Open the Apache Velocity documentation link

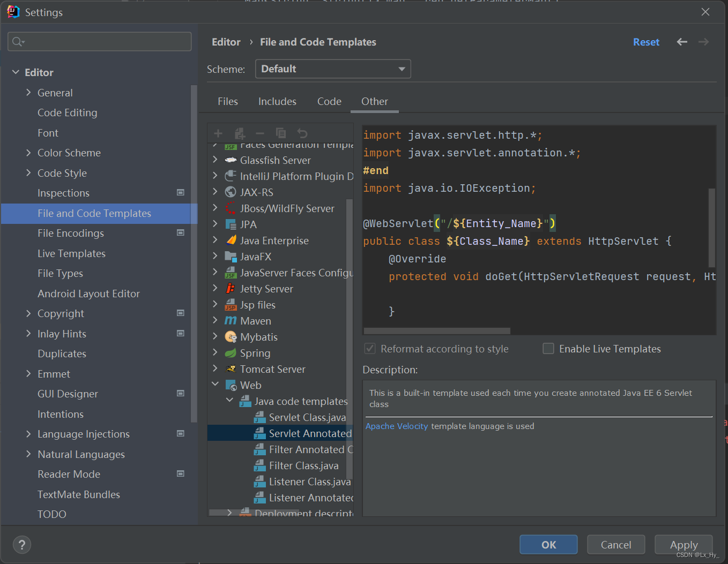tap(396, 426)
